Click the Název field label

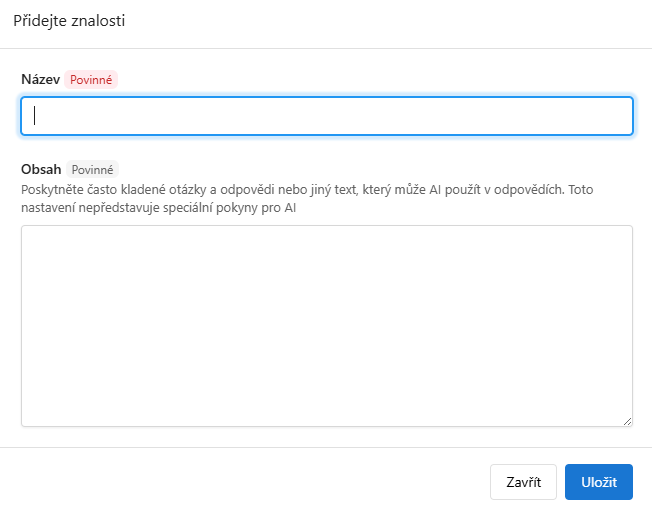40,79
